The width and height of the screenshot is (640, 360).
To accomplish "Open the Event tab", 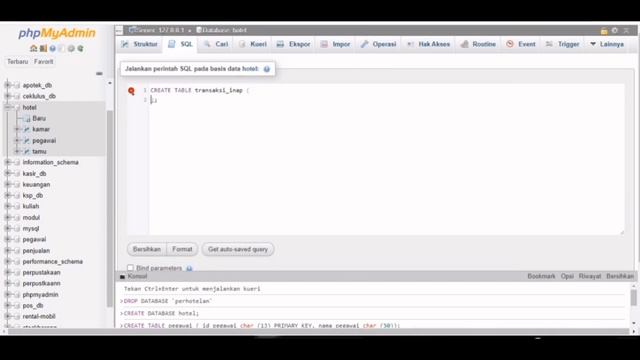I will click(521, 44).
